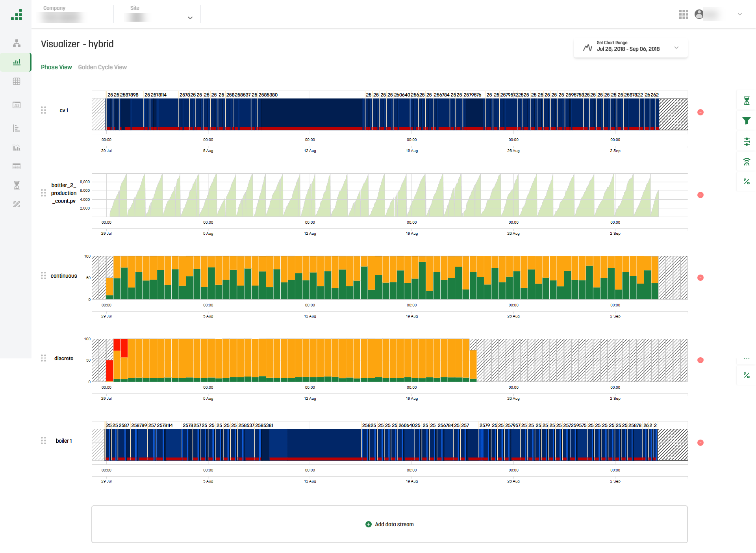Click the green app logo icon

tap(17, 15)
